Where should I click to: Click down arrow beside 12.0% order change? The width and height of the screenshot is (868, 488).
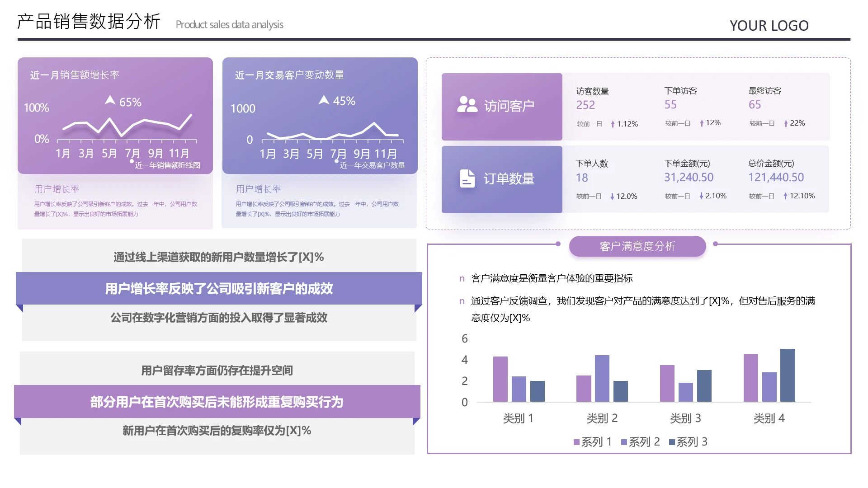click(x=612, y=197)
